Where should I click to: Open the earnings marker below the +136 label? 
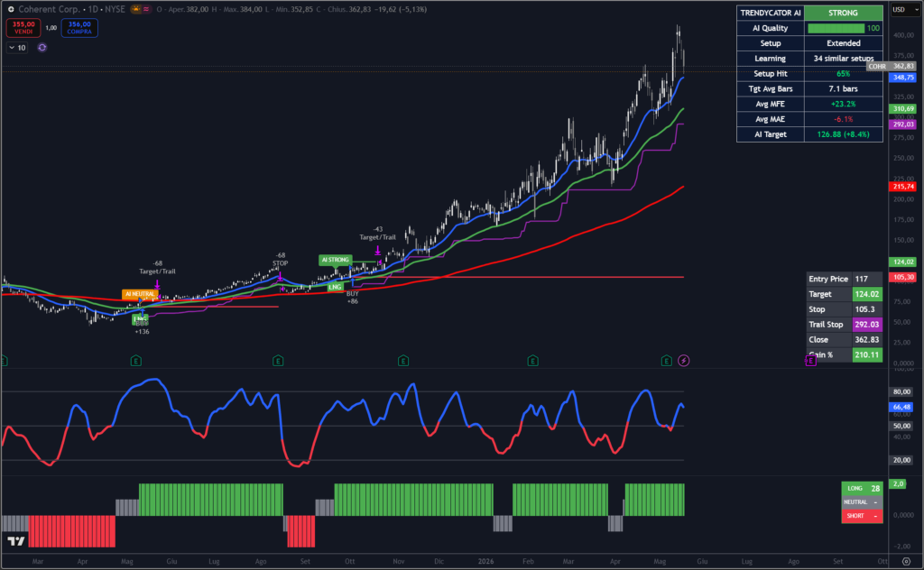pyautogui.click(x=135, y=361)
